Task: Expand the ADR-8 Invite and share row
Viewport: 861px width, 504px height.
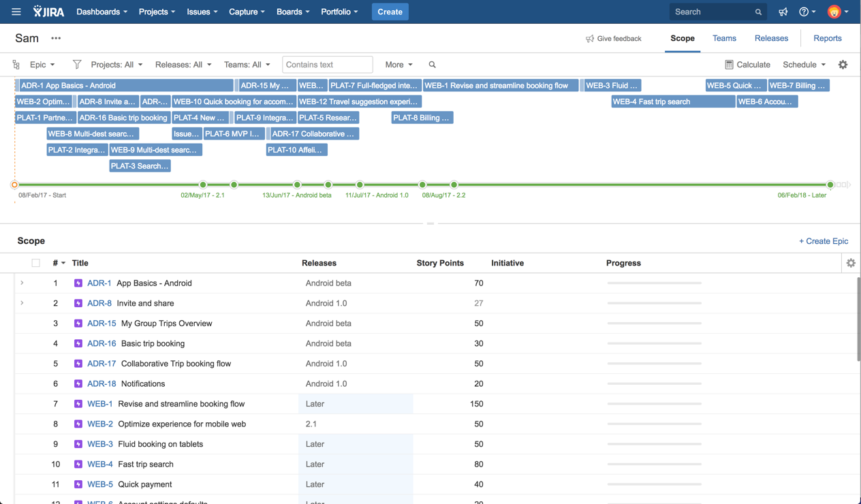Action: 22,303
